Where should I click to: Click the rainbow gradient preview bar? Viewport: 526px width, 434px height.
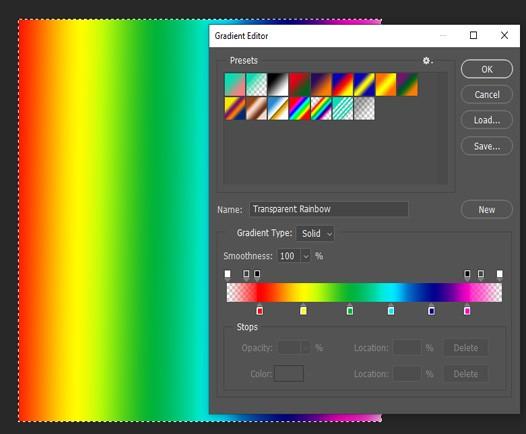coord(364,292)
